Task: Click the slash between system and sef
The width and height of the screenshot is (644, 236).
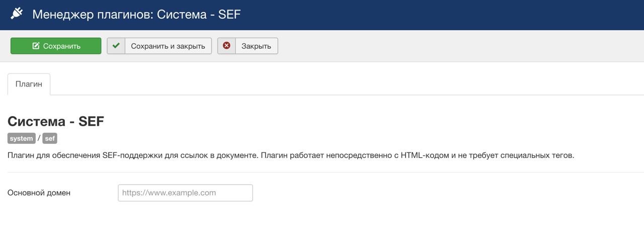Action: (x=39, y=138)
